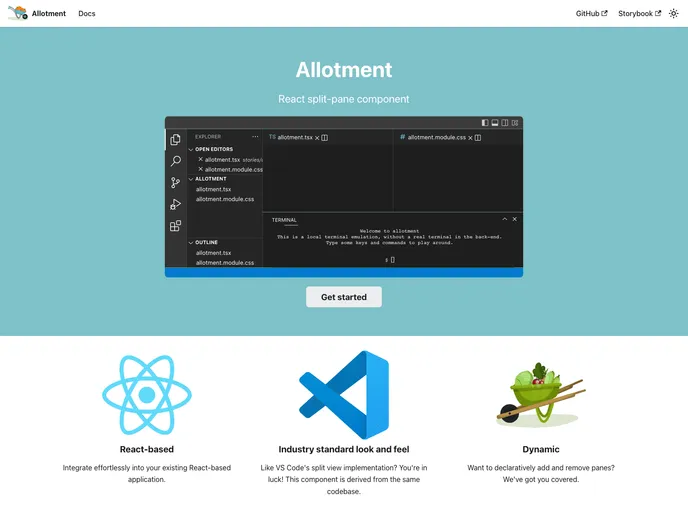The image size is (688, 512).
Task: Close allotment.module.css in Open Editors list
Action: click(x=201, y=169)
